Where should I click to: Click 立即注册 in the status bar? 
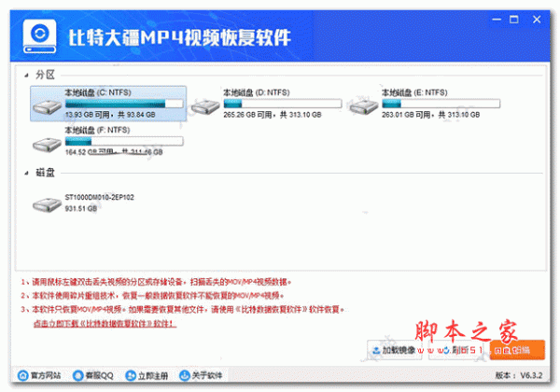(x=147, y=375)
